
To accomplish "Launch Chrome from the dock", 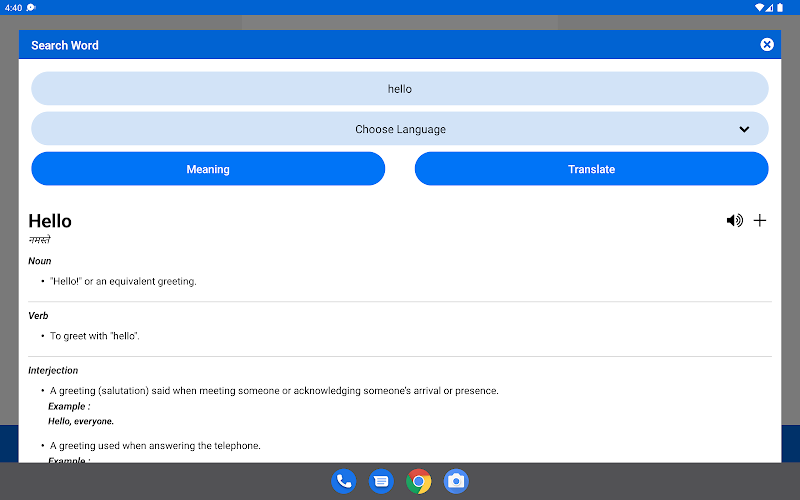I will [x=419, y=481].
